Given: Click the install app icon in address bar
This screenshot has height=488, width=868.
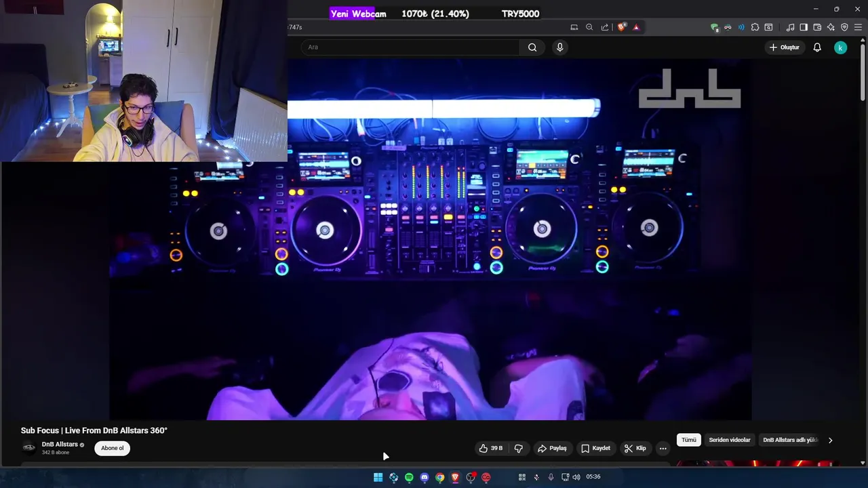Looking at the screenshot, I should tap(574, 27).
